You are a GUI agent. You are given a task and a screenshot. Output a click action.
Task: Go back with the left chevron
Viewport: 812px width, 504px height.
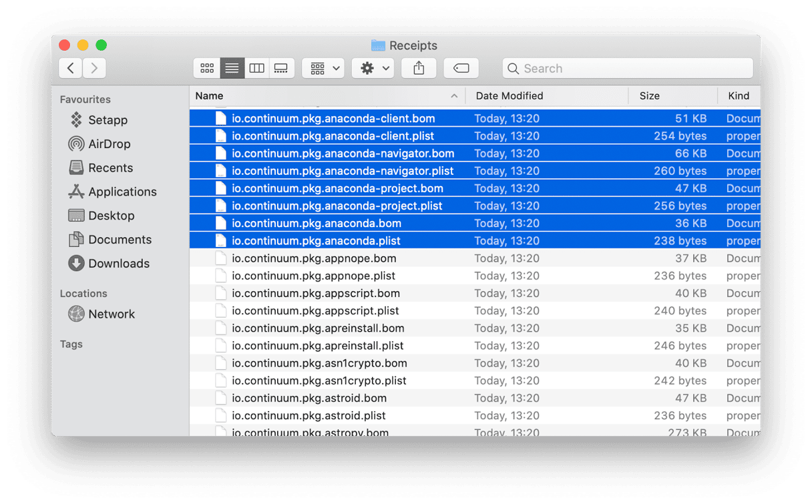pos(71,68)
